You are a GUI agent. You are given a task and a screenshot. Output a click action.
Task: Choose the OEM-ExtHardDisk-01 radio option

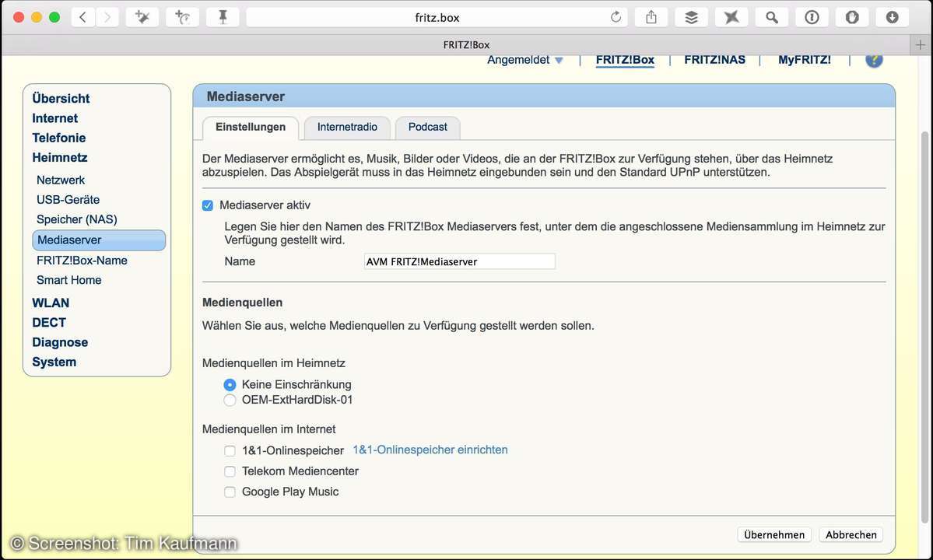(230, 400)
